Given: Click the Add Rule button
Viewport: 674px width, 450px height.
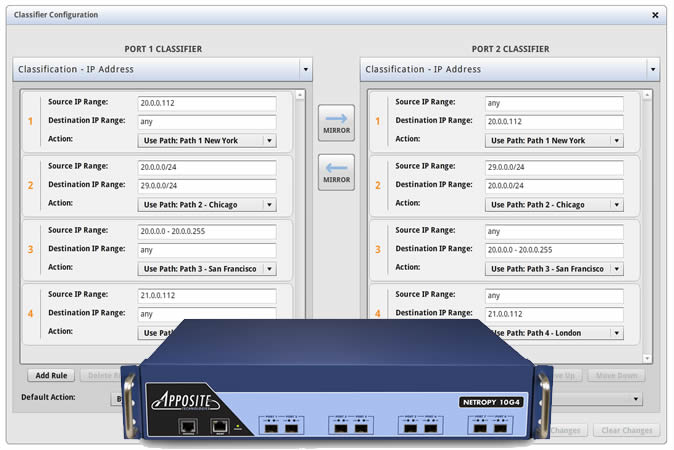Looking at the screenshot, I should click(x=50, y=376).
